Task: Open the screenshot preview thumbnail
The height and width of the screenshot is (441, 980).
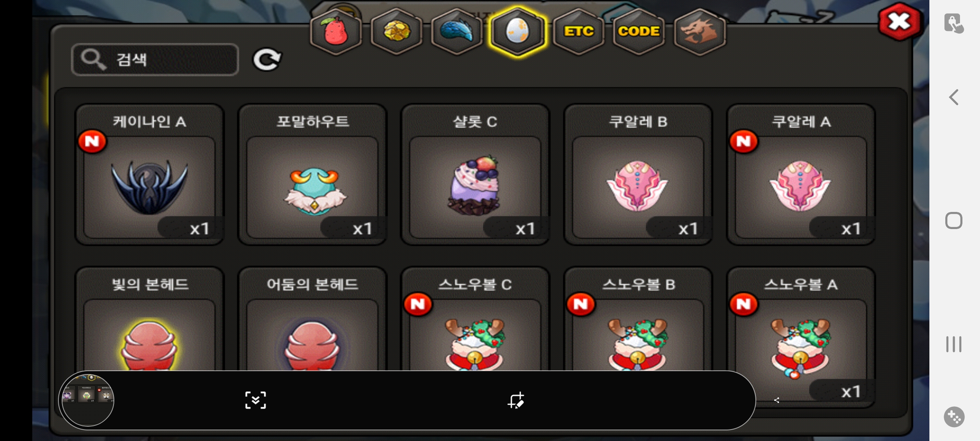Action: point(87,400)
